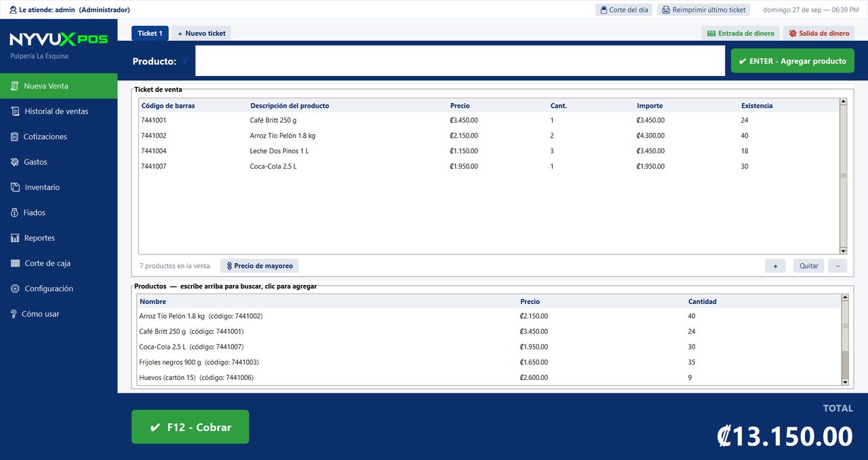868x460 pixels.
Task: Click the Nombre column header
Action: click(x=153, y=301)
